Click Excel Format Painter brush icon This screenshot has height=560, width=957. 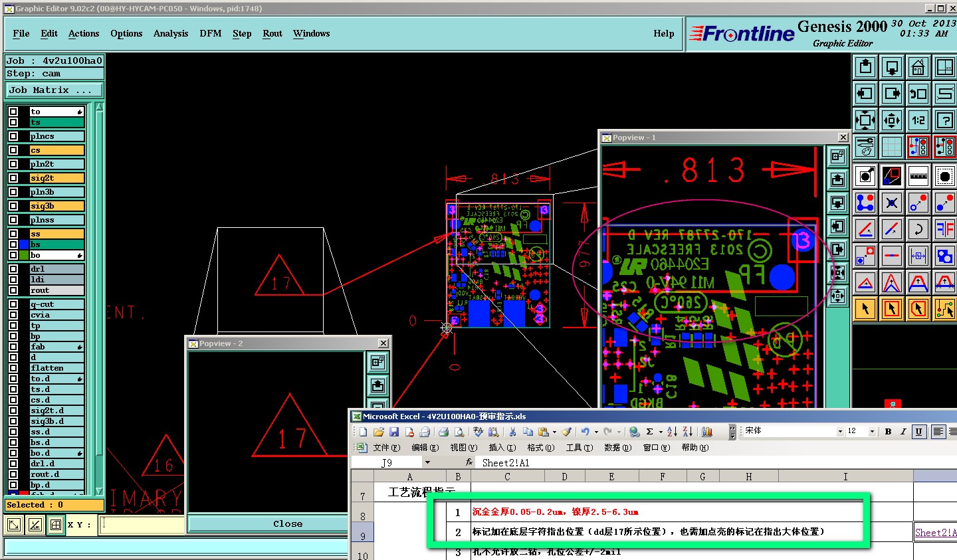(566, 432)
